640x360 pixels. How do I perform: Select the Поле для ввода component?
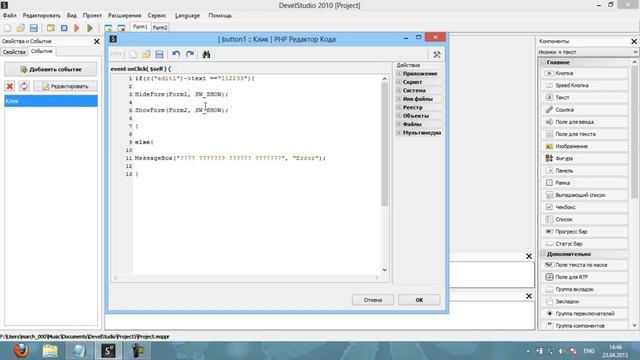click(584, 122)
